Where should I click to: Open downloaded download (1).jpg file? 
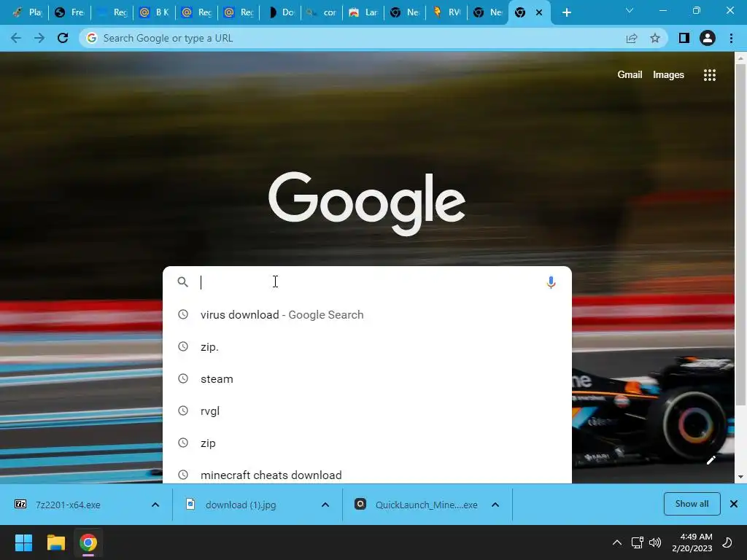(241, 505)
